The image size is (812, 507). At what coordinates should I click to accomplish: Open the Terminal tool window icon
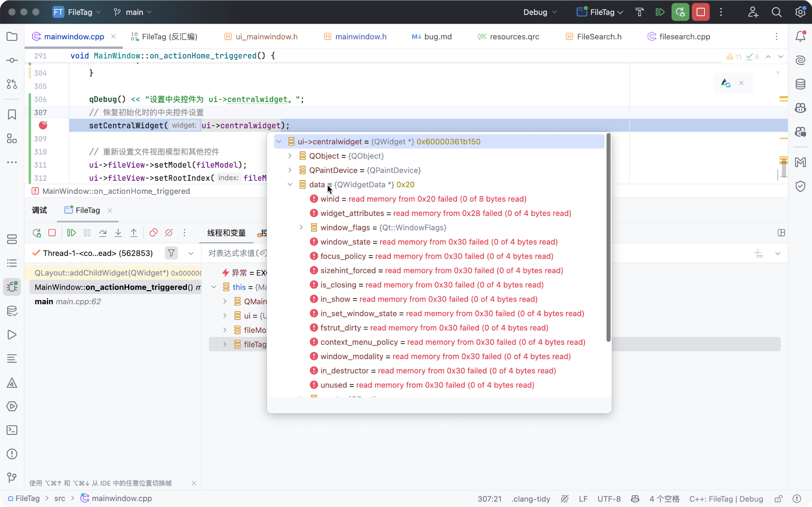tap(12, 430)
